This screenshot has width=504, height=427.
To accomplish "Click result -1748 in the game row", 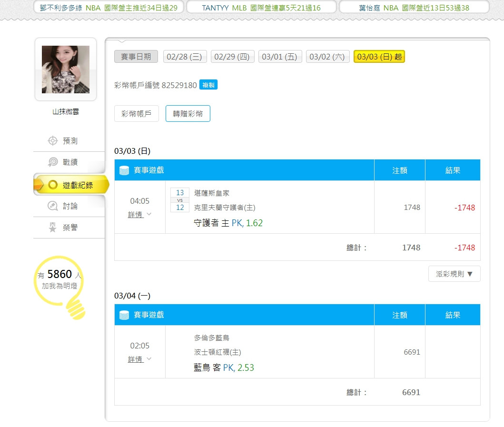I will pos(464,208).
